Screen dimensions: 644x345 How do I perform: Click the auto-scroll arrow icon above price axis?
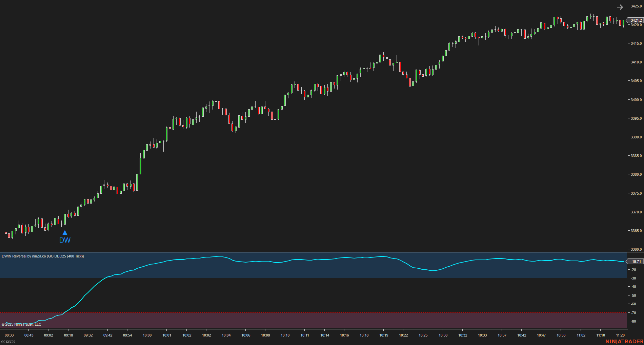point(620,7)
